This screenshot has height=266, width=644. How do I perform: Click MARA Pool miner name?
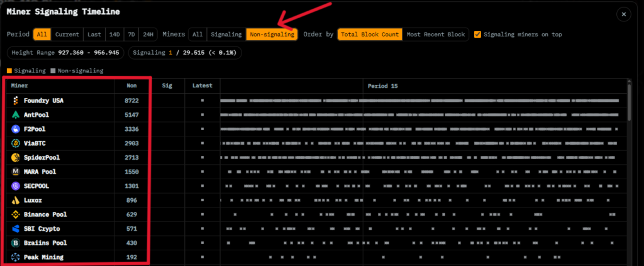click(x=40, y=172)
